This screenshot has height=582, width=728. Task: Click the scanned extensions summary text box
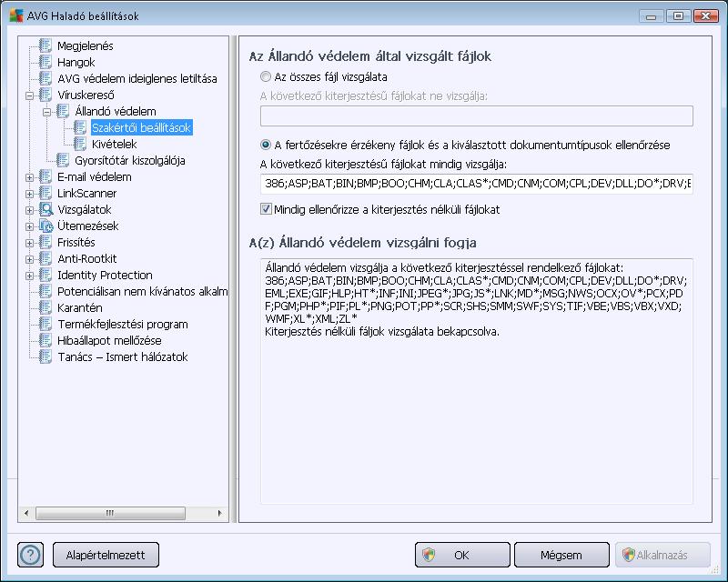[x=476, y=381]
